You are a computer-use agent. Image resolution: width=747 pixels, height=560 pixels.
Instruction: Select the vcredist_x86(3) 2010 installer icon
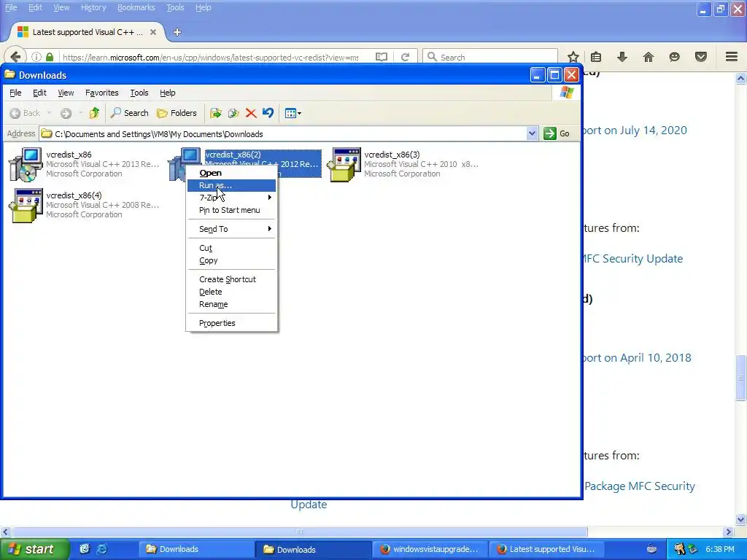pyautogui.click(x=344, y=165)
